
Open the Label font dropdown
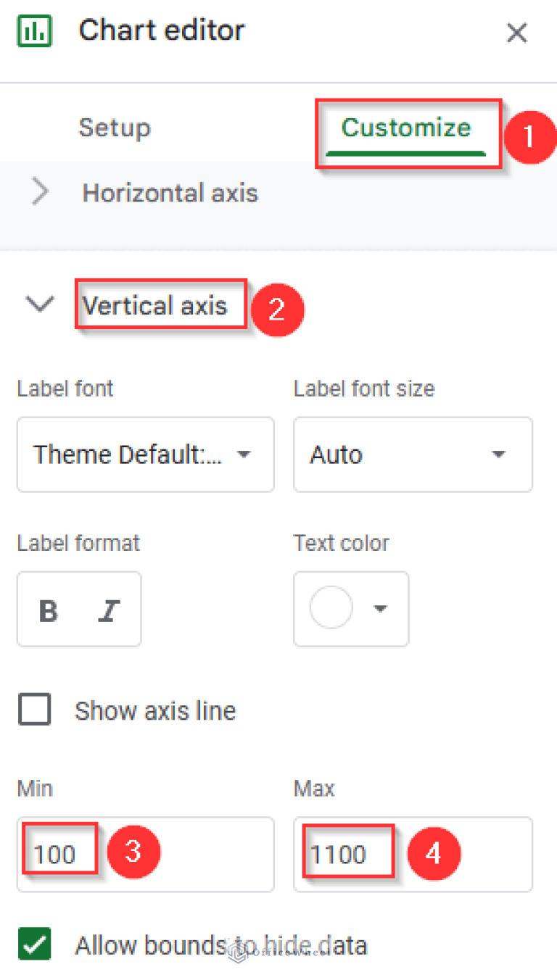(145, 454)
